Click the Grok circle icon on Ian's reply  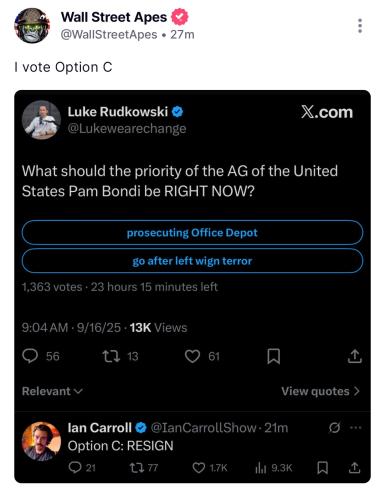(x=334, y=427)
